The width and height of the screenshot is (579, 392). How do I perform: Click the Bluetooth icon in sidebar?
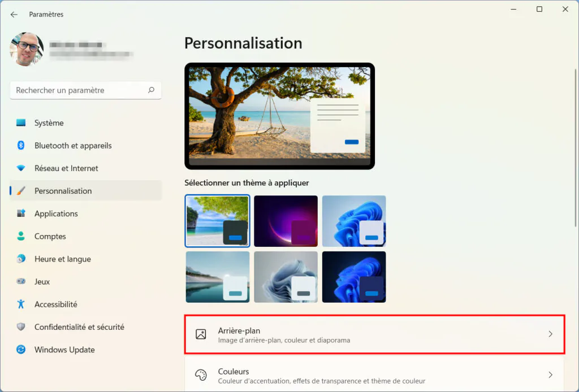21,145
